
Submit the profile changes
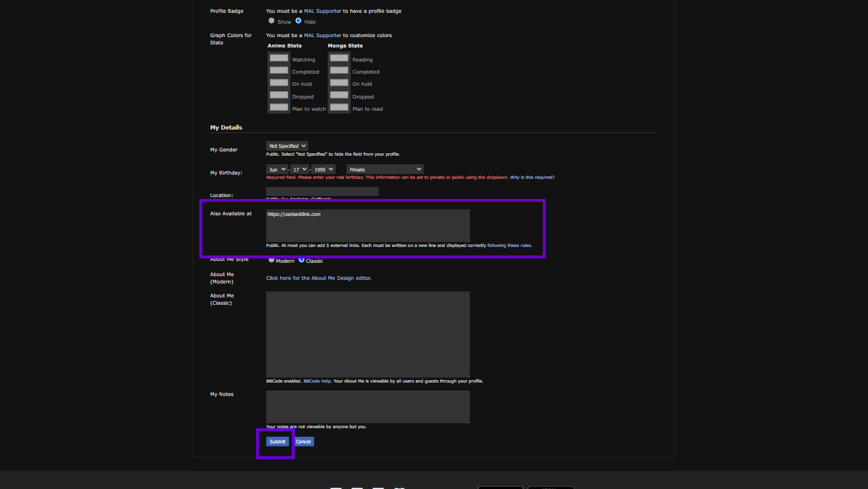tap(277, 441)
